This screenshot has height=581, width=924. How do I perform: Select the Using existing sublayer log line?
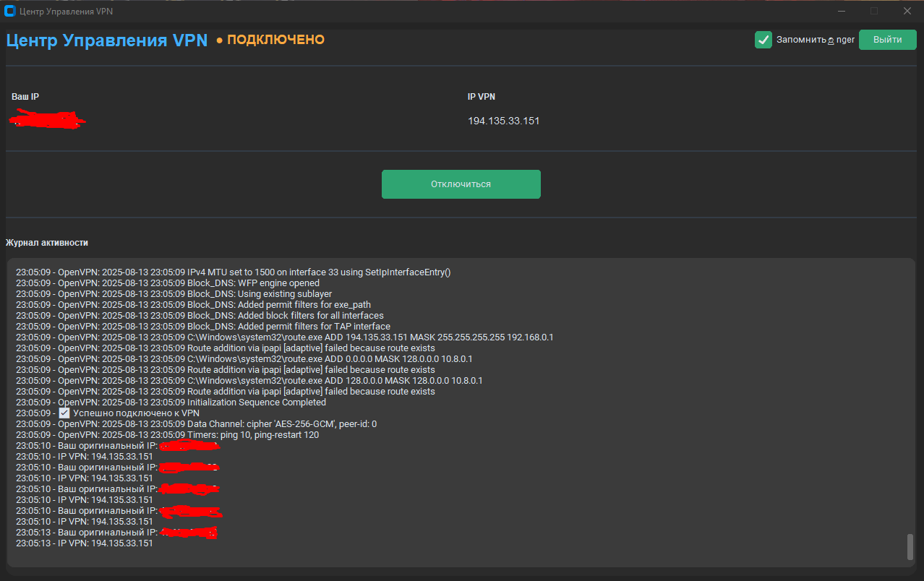pyautogui.click(x=174, y=294)
